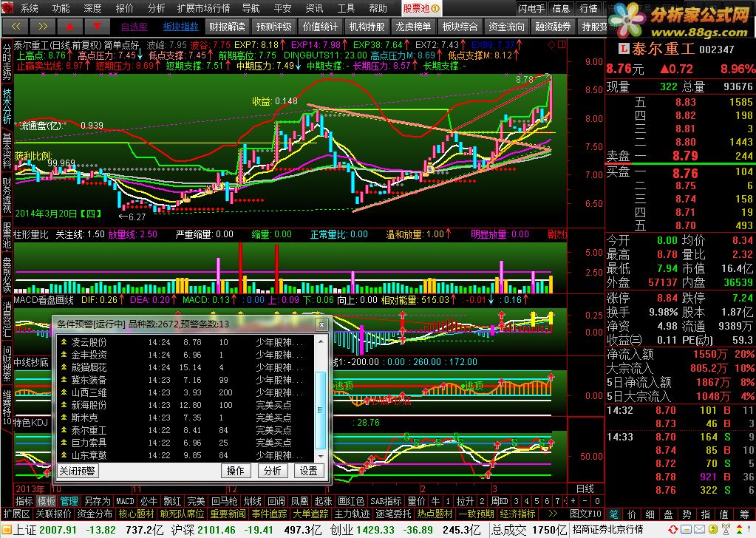This screenshot has width=756, height=538.
Task: Close the 条件预警 alert window
Action: 321,325
